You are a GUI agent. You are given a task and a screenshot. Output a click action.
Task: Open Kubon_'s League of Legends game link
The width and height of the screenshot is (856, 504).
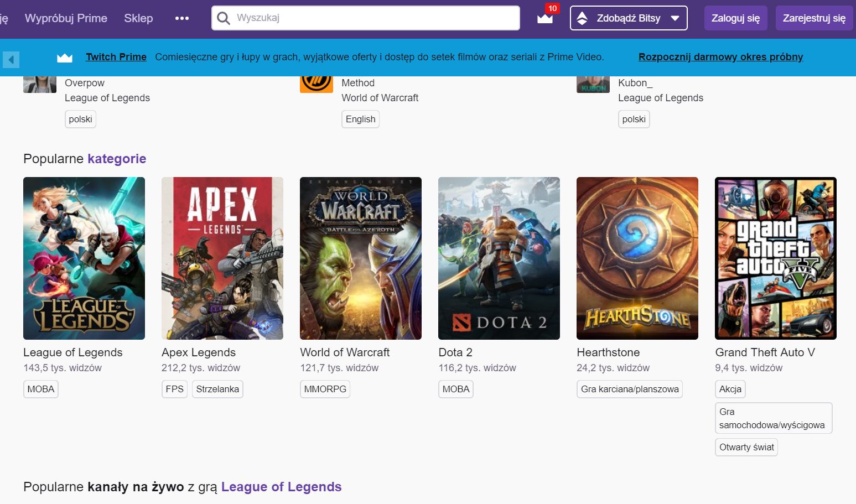(661, 98)
